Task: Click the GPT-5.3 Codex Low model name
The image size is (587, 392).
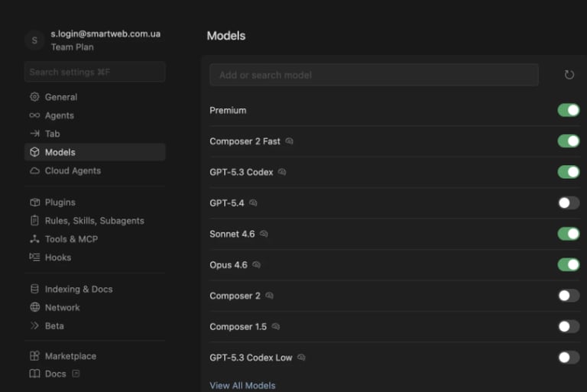Action: tap(251, 358)
